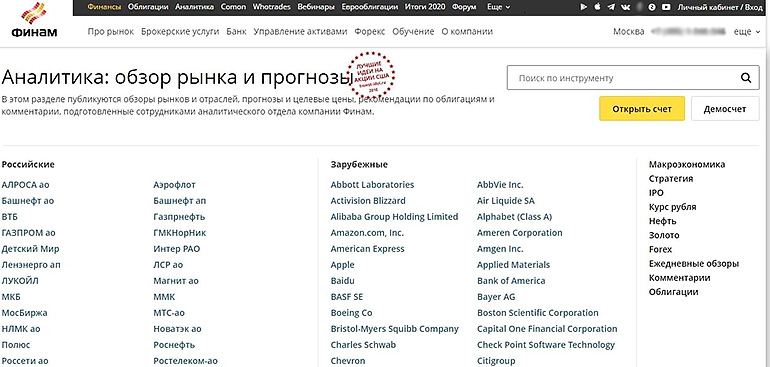This screenshot has height=367, width=770.
Task: Open the Форум menu item
Action: (464, 7)
